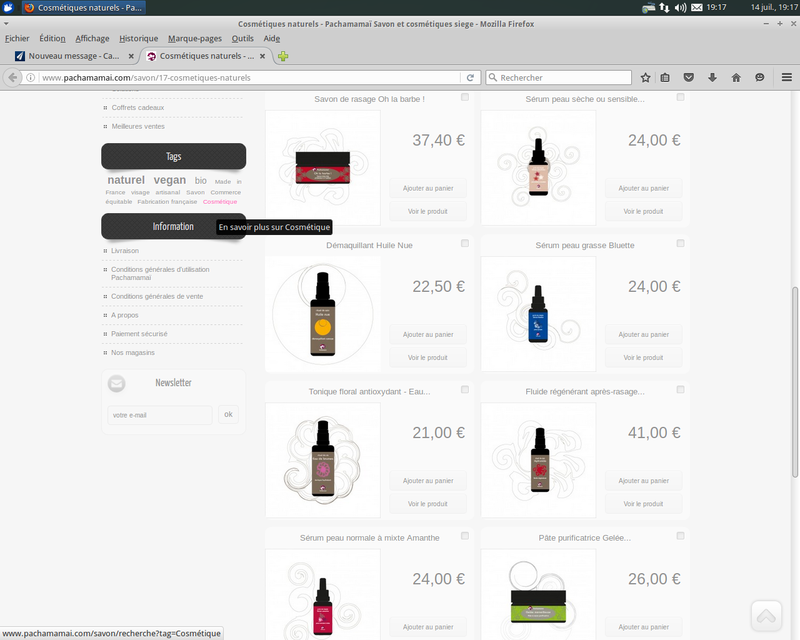Open Conditions générales de vente link
800x640 pixels.
(157, 297)
